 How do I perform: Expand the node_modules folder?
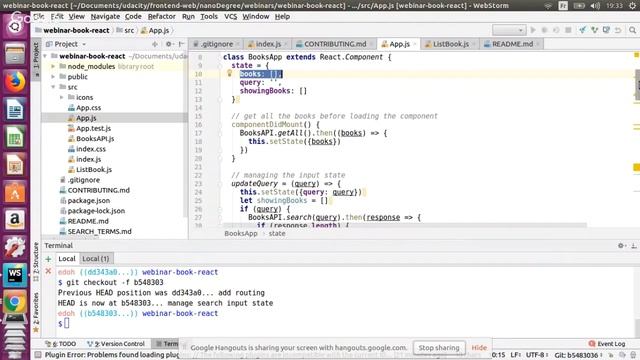(x=53, y=66)
